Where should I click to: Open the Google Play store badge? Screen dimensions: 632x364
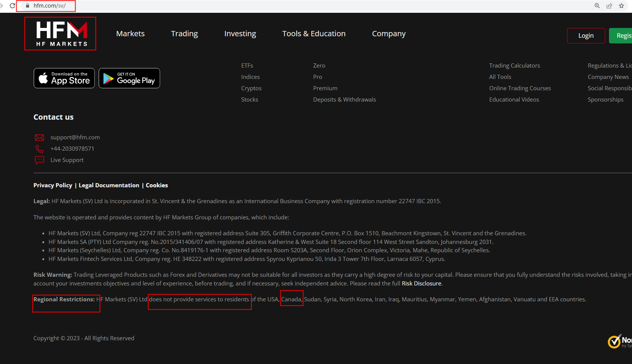(x=129, y=78)
